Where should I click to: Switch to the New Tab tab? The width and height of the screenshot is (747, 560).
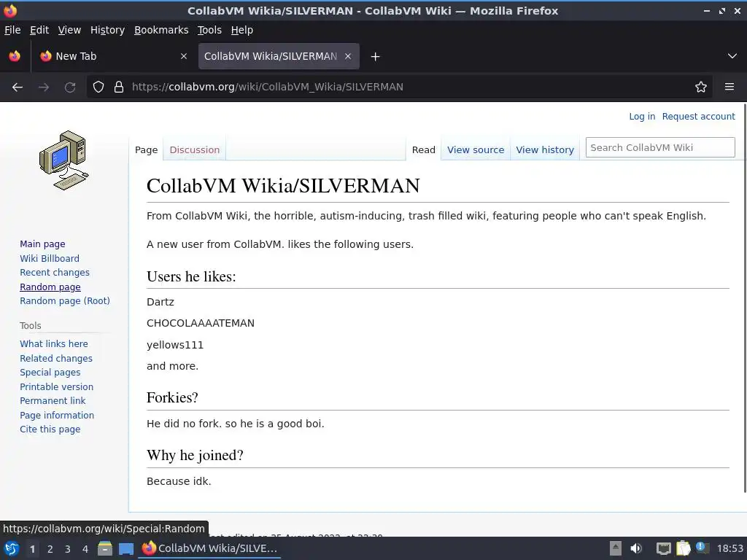pos(113,56)
